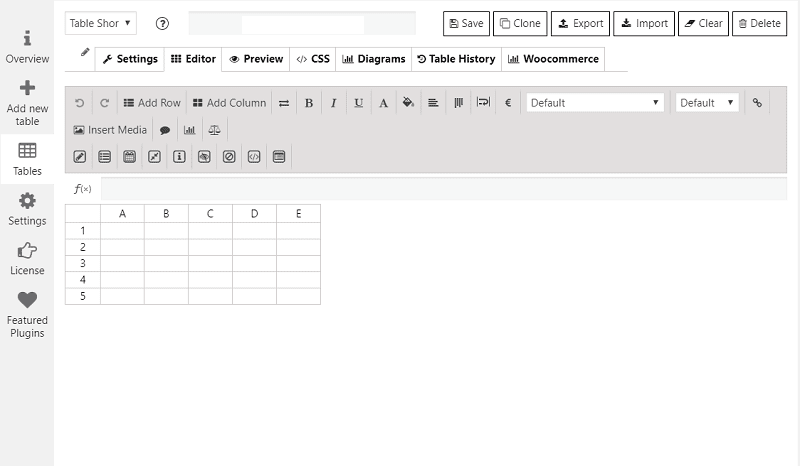Open Tables in the sidebar

click(x=27, y=159)
